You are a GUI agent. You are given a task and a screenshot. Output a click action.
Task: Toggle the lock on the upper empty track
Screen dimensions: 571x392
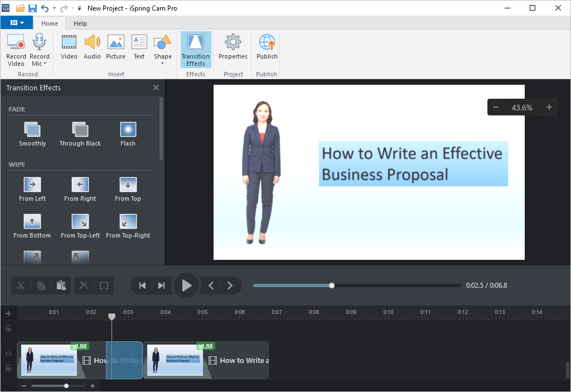click(8, 328)
